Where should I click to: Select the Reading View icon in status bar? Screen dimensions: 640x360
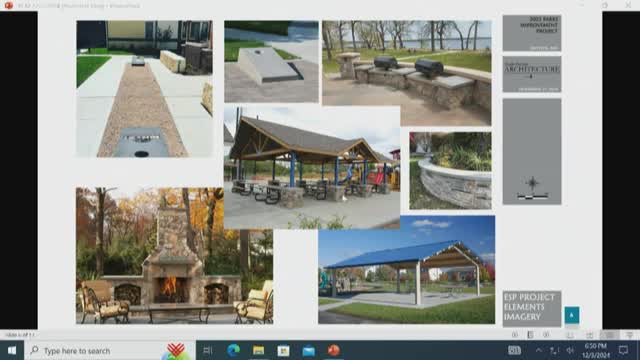[610, 335]
